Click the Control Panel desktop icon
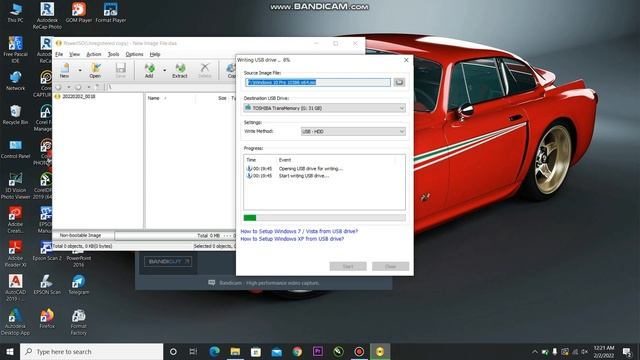This screenshot has width=640, height=360. tap(15, 149)
